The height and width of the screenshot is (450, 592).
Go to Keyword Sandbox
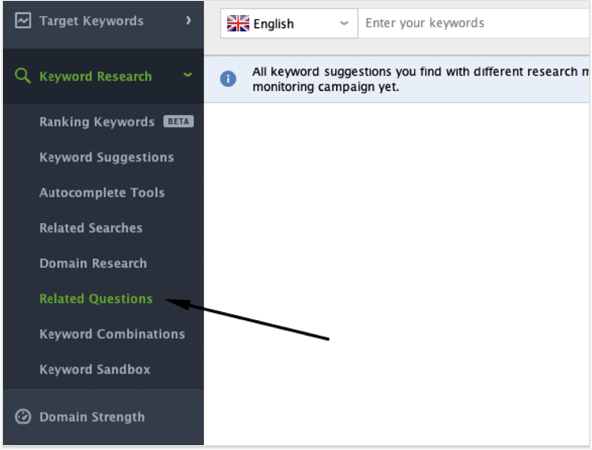coord(95,369)
